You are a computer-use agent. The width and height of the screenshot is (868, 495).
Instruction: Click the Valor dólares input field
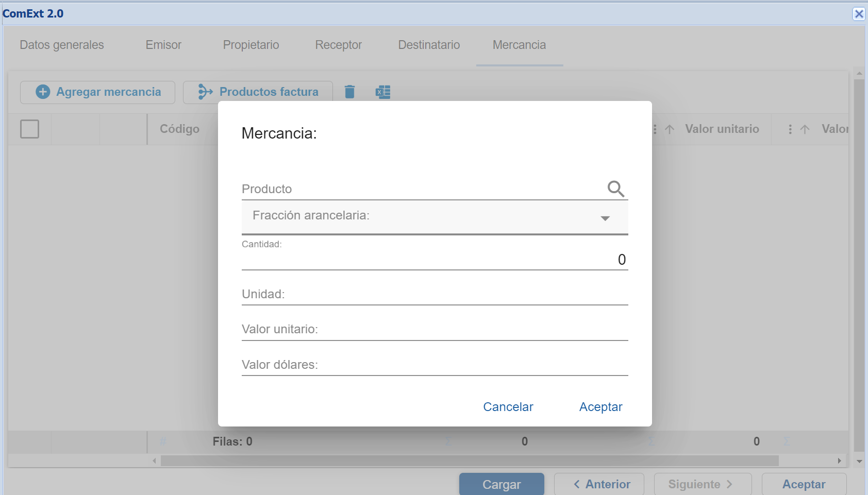435,365
